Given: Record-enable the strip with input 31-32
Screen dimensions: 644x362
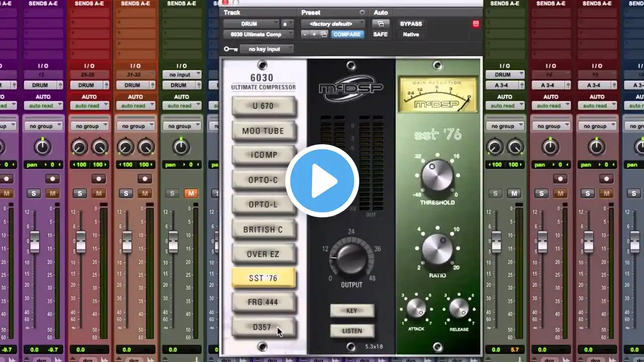Looking at the screenshot, I should (x=144, y=178).
